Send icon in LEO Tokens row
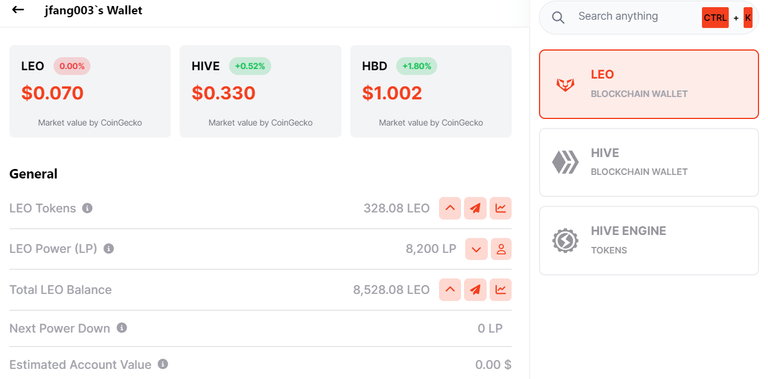The height and width of the screenshot is (379, 768). [475, 208]
